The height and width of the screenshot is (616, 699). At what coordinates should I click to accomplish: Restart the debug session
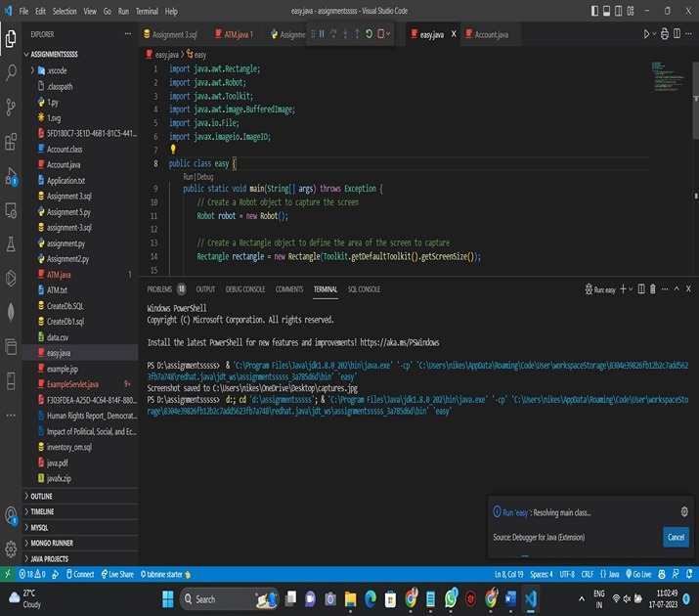click(368, 34)
